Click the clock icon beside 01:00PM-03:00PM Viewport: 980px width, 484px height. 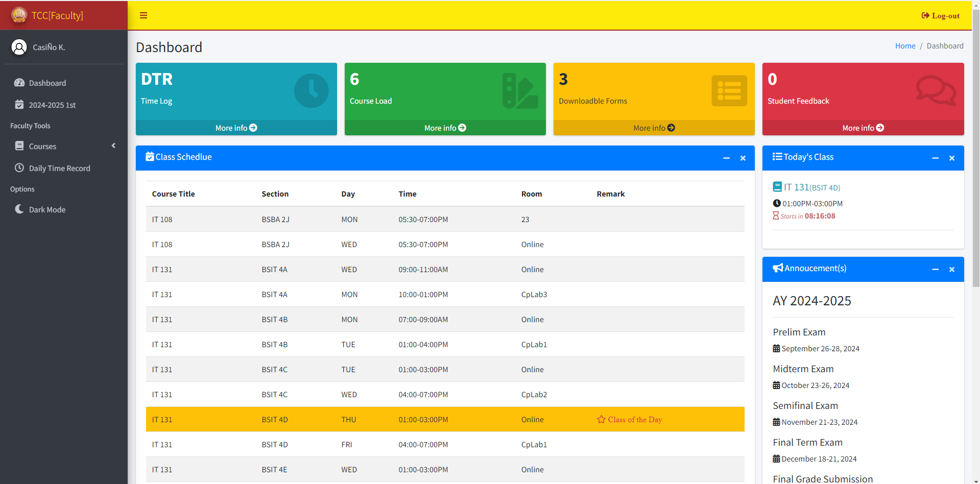(x=777, y=203)
